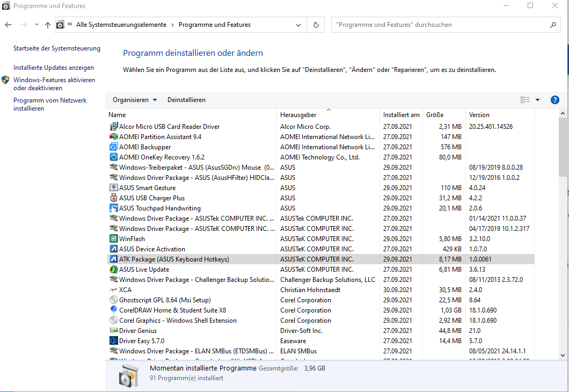Viewport: 569px width, 392px height.
Task: Sort by the Installiert am column header
Action: tap(402, 115)
